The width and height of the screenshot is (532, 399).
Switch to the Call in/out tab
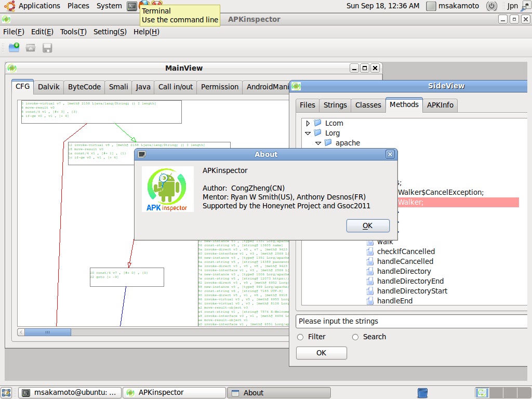click(176, 87)
